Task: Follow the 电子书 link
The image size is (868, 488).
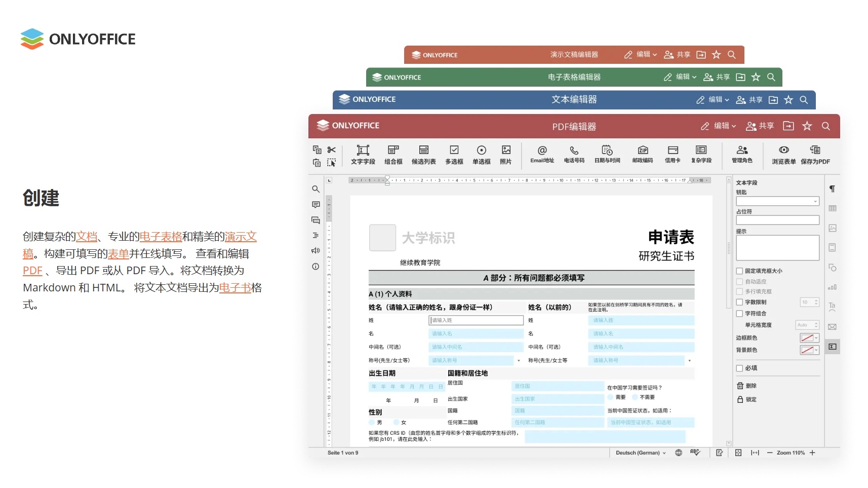Action: 235,288
